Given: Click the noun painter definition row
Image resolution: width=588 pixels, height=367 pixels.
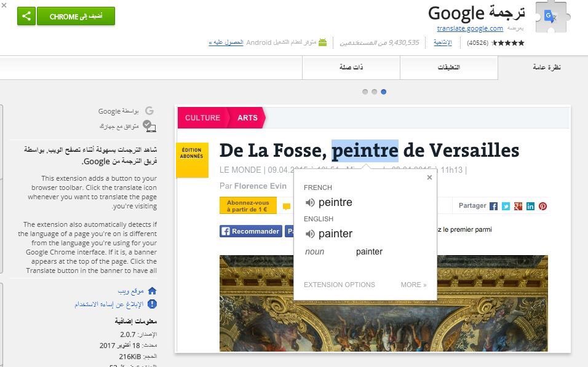Looking at the screenshot, I should coord(344,251).
